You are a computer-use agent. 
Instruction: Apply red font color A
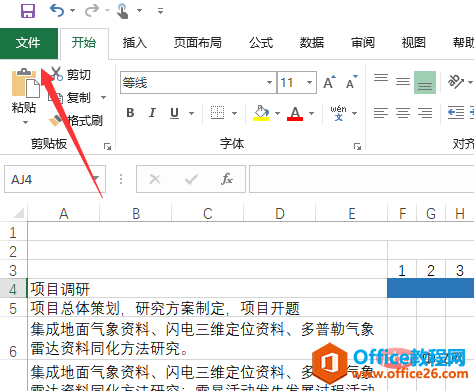(295, 113)
